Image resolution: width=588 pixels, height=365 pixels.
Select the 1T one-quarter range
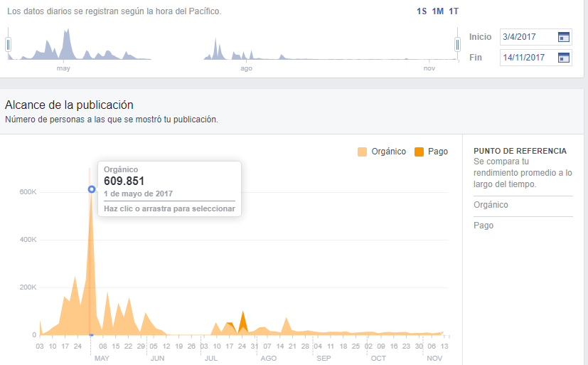(454, 11)
